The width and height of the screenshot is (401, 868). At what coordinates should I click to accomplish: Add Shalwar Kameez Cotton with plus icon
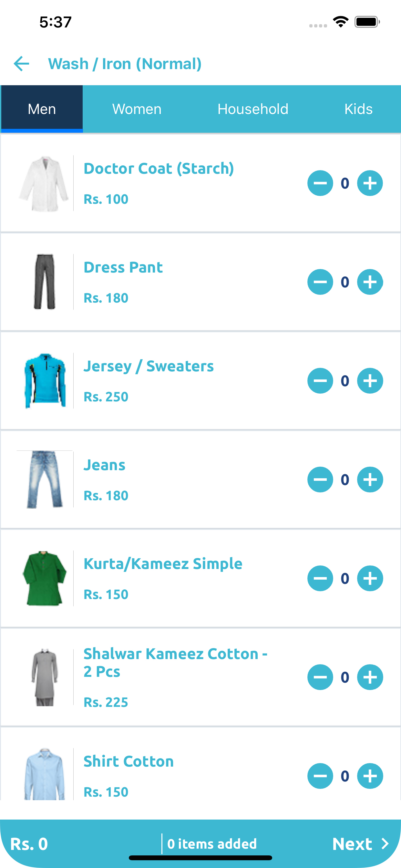[x=370, y=677]
